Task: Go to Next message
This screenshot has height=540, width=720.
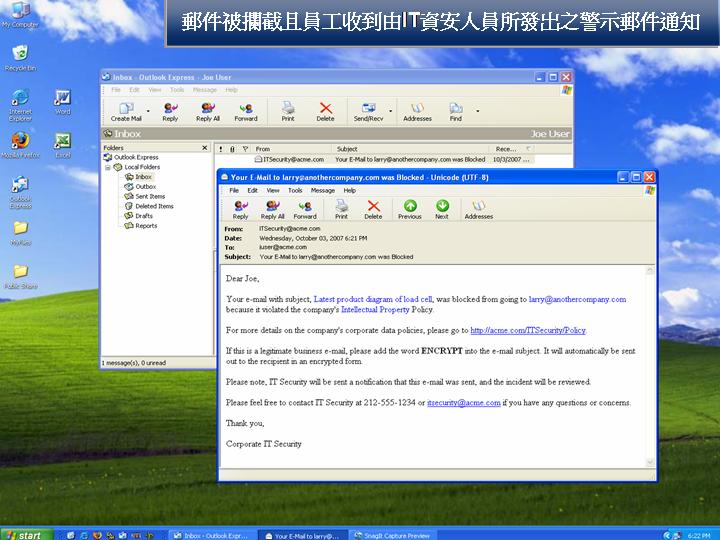Action: coord(442,209)
